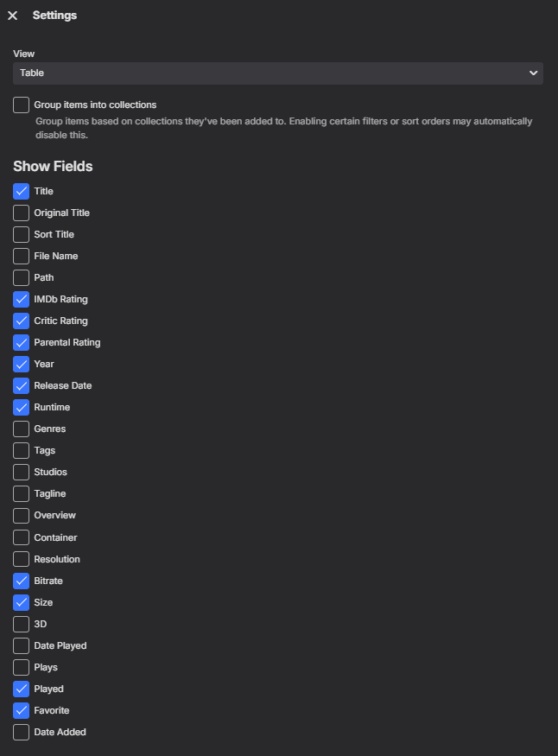Enable the File Name field
Screen dimensions: 558x756
[x=21, y=256]
